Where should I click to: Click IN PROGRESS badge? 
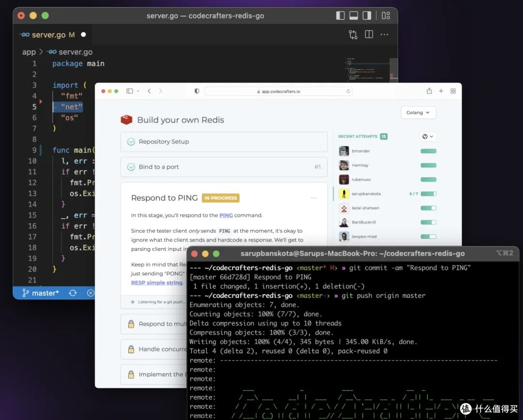coord(220,198)
